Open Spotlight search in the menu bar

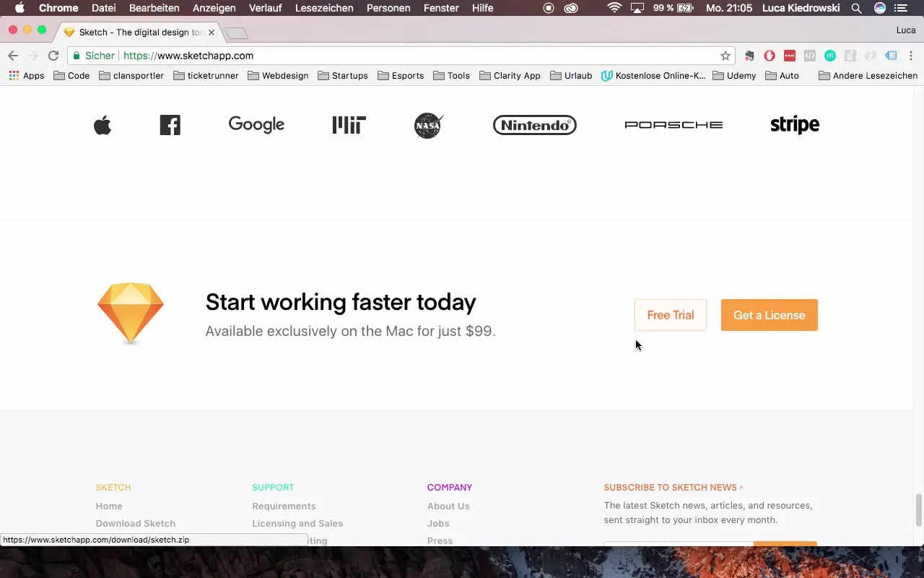(856, 8)
